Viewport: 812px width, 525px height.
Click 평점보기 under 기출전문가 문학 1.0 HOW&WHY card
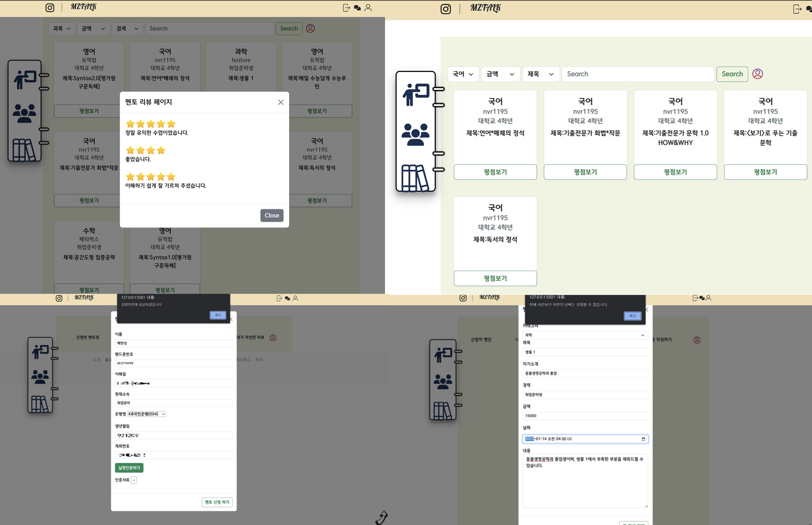click(x=675, y=172)
